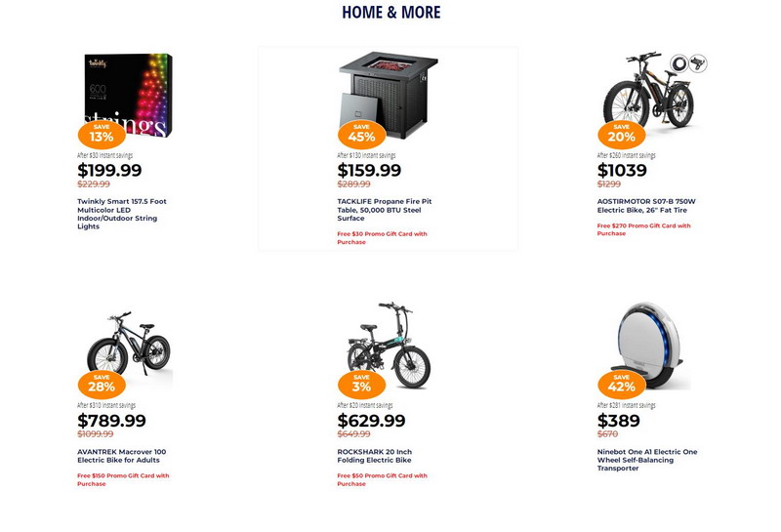781x532 pixels.
Task: Open Ninebot One A1 Transporter title link
Action: coord(647,460)
